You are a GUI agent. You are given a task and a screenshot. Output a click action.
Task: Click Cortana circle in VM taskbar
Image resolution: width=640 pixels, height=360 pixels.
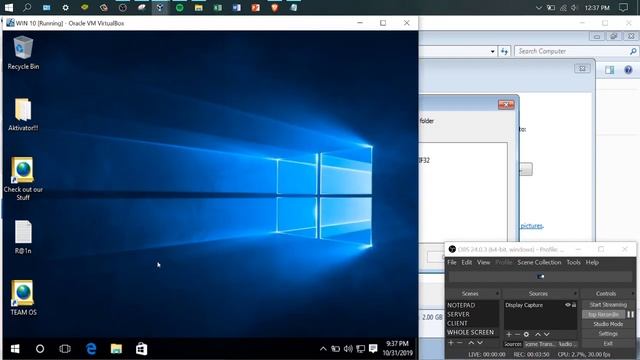coord(40,349)
